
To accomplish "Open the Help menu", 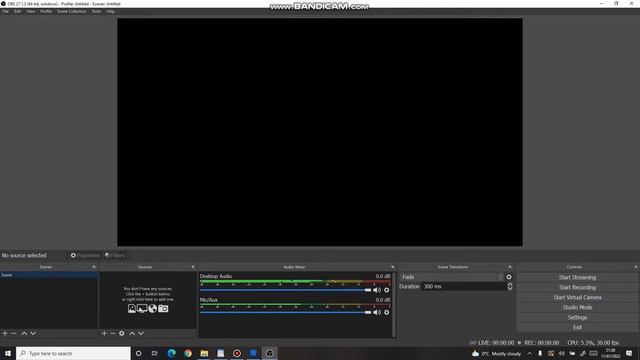I will 110,11.
